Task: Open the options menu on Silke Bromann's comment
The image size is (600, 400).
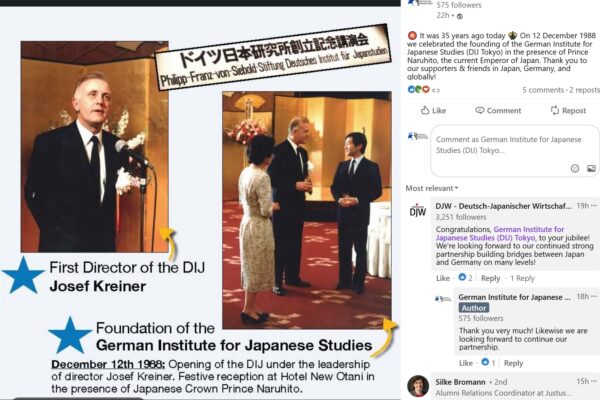Action: click(594, 381)
